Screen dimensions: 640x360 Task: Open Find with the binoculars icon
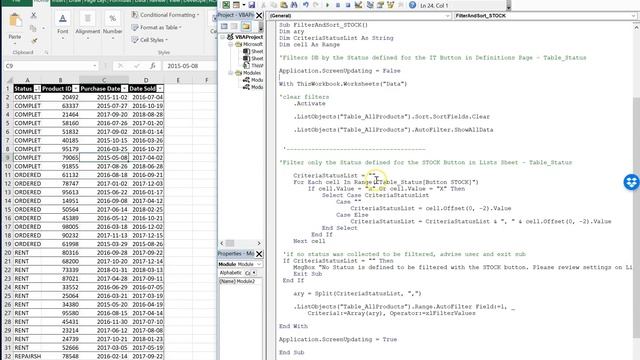(x=294, y=5)
